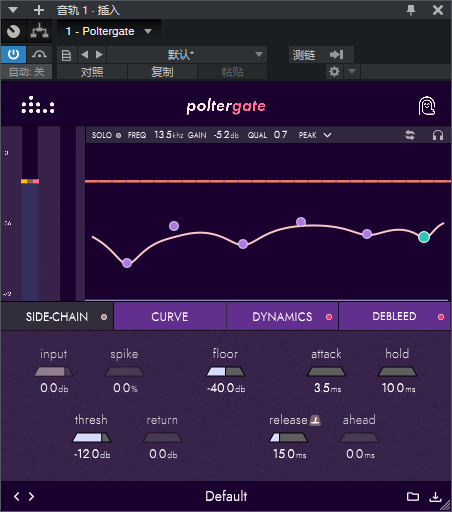Click the -12.0 db thresh value
Image resolution: width=452 pixels, height=512 pixels.
92,454
